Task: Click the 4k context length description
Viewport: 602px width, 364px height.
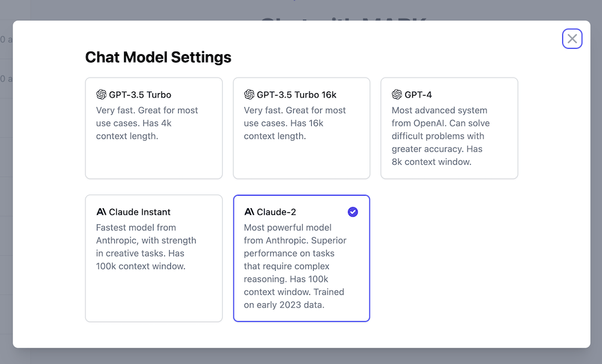Action: coord(147,123)
